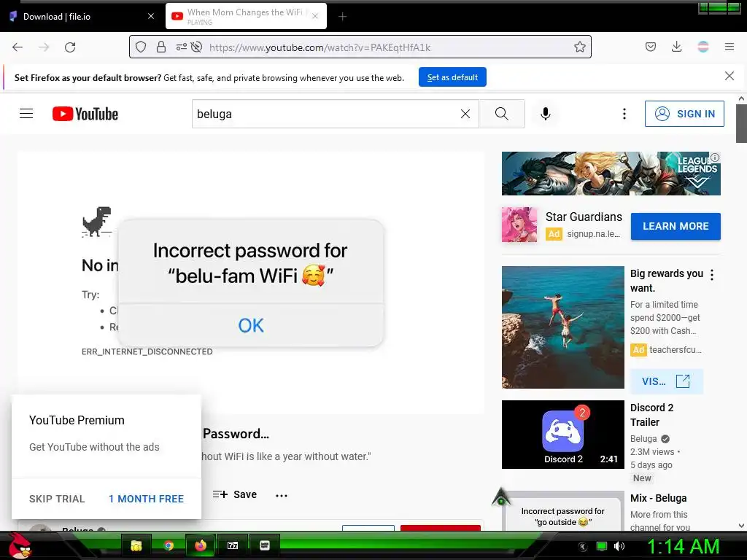Choose 1 MONTH FREE offer
This screenshot has height=560, width=747.
point(146,499)
